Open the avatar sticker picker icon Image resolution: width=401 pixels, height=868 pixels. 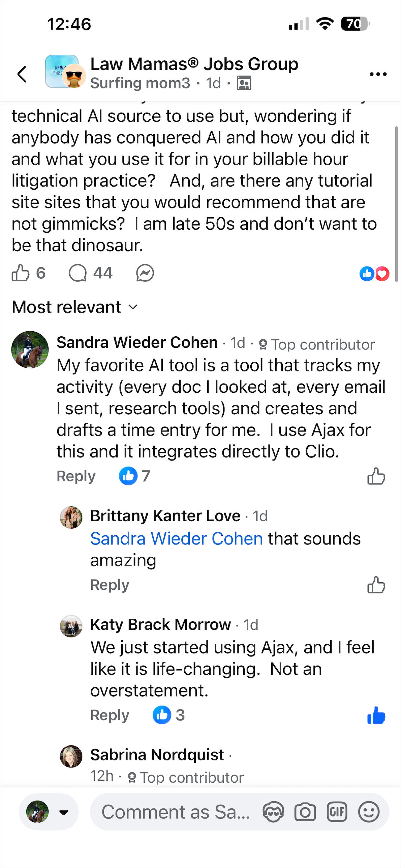[x=273, y=812]
